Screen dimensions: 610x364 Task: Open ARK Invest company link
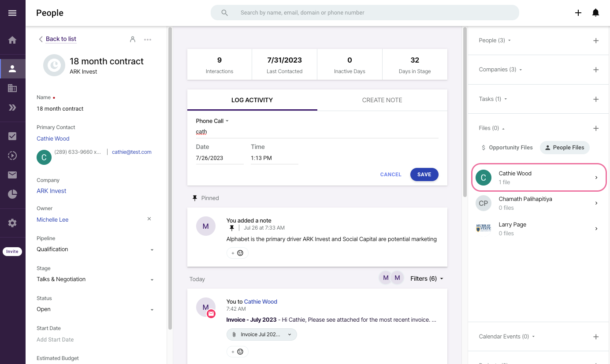52,191
